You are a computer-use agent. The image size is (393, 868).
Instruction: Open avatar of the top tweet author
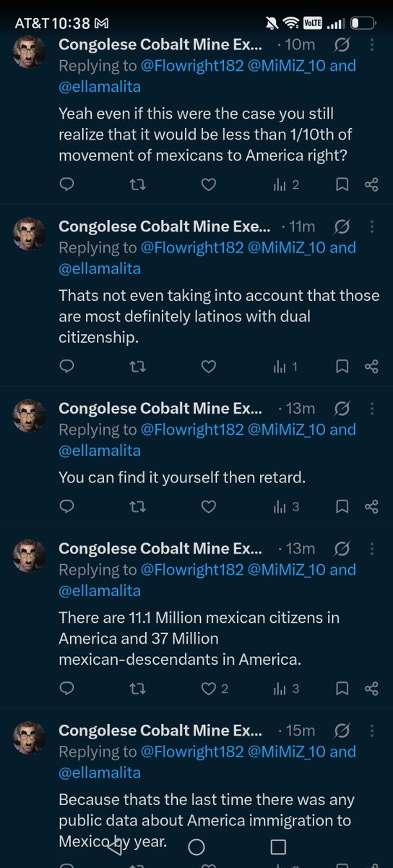click(30, 52)
